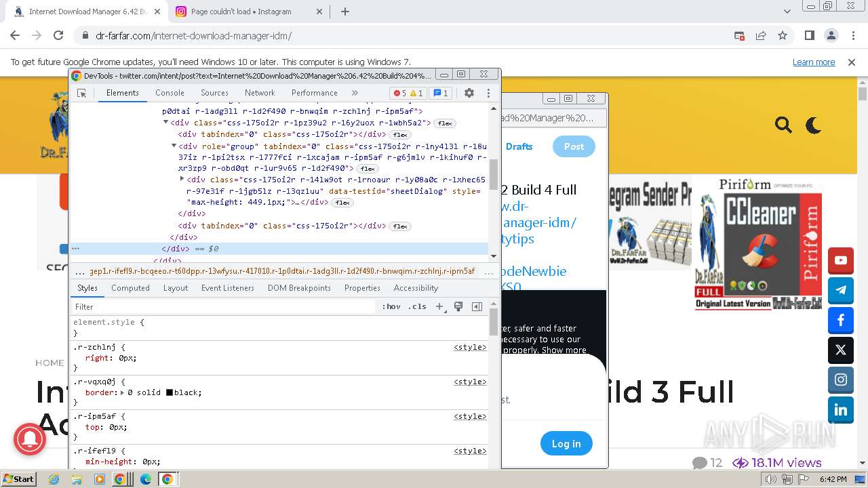Click the share page icon in address bar
This screenshot has height=488, width=868.
click(x=761, y=35)
